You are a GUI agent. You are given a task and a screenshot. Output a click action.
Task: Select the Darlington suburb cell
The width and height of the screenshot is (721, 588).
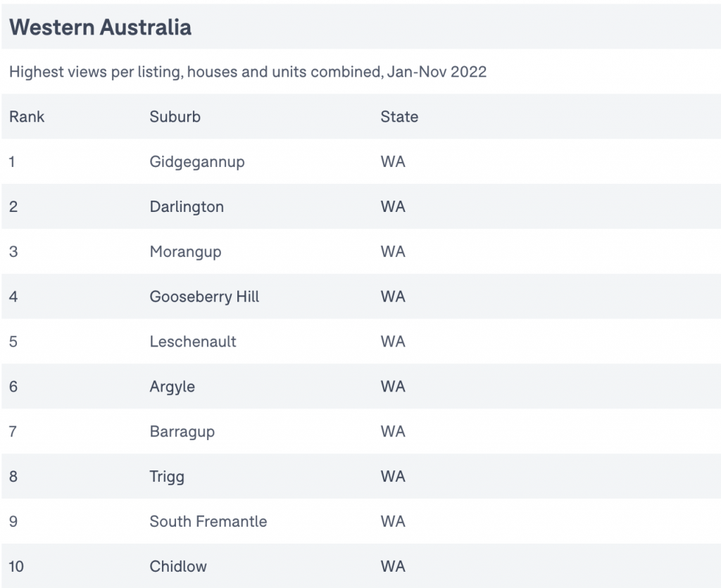(187, 207)
